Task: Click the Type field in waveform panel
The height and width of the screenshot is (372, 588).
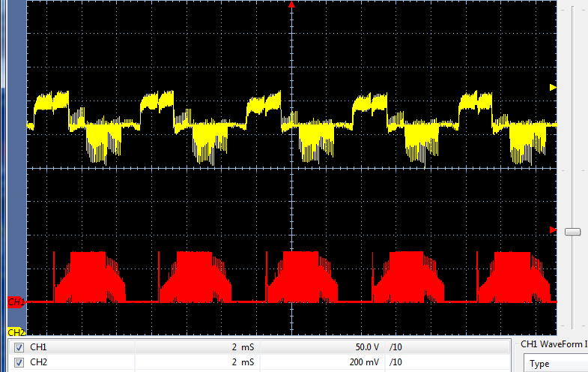Action: 556,363
